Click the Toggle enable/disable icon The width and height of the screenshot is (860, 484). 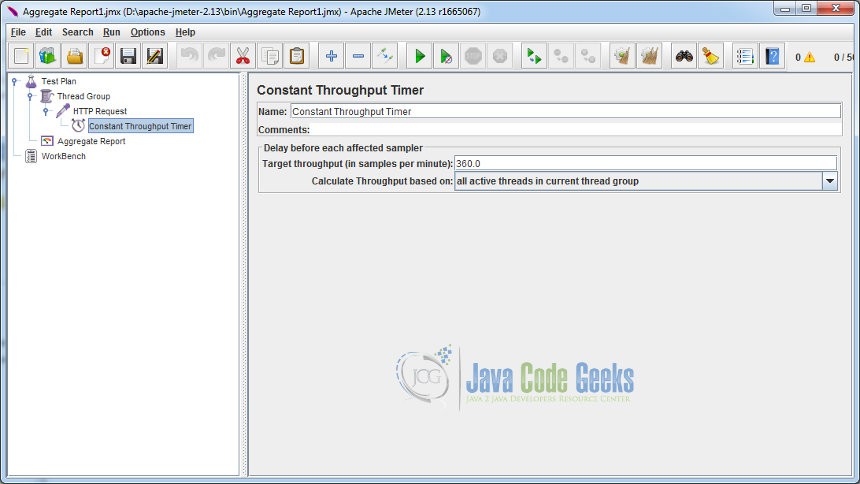pos(385,56)
